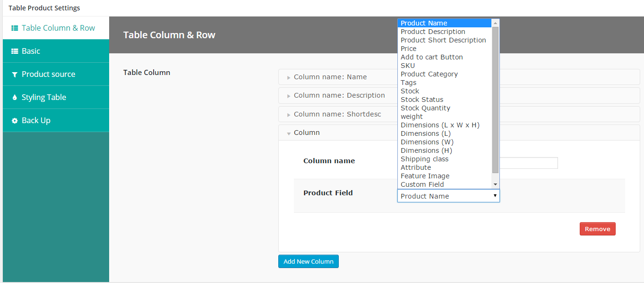644x283 pixels.
Task: Click the Add New Column button
Action: click(x=309, y=261)
